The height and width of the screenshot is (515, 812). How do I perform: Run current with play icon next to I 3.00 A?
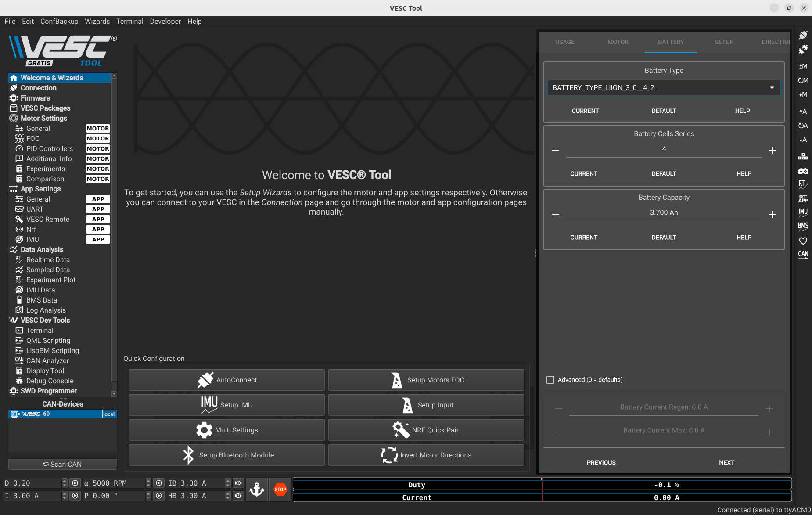tap(75, 496)
